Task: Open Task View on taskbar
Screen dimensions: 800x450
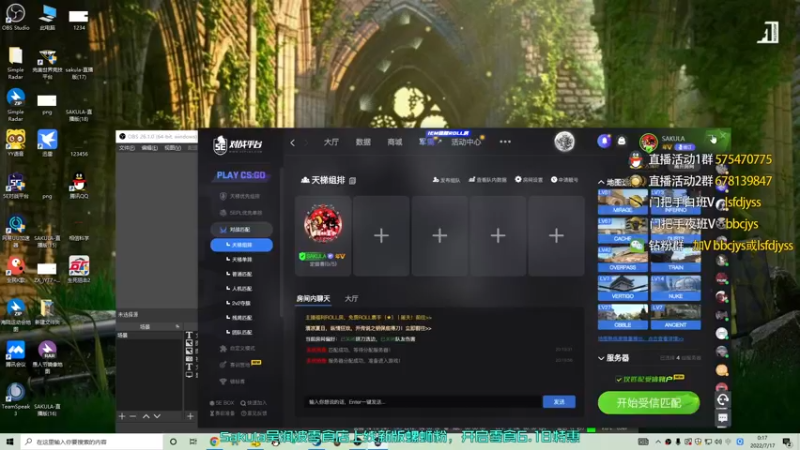Action: [193, 441]
